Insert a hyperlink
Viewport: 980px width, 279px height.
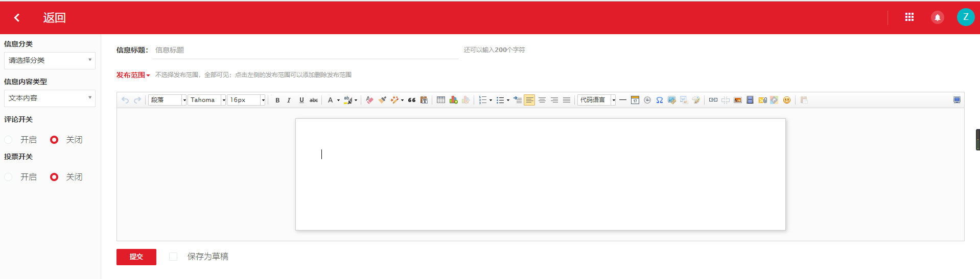[713, 100]
